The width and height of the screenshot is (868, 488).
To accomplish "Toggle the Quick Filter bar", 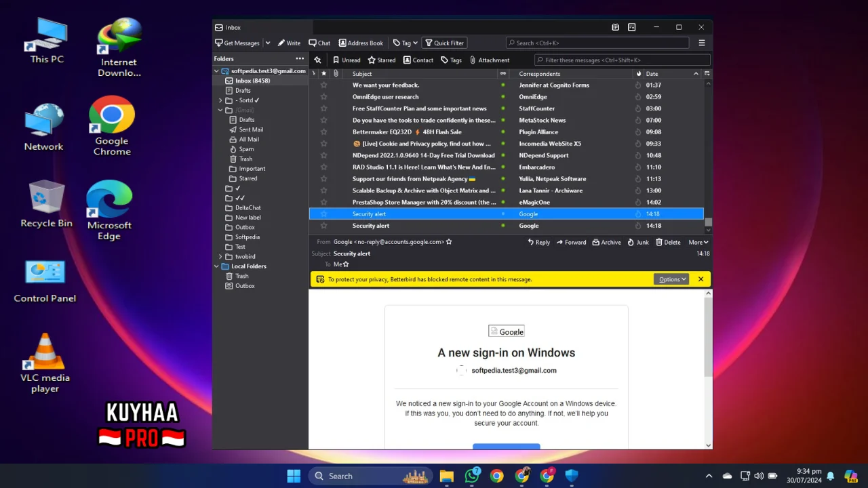I will pos(445,43).
